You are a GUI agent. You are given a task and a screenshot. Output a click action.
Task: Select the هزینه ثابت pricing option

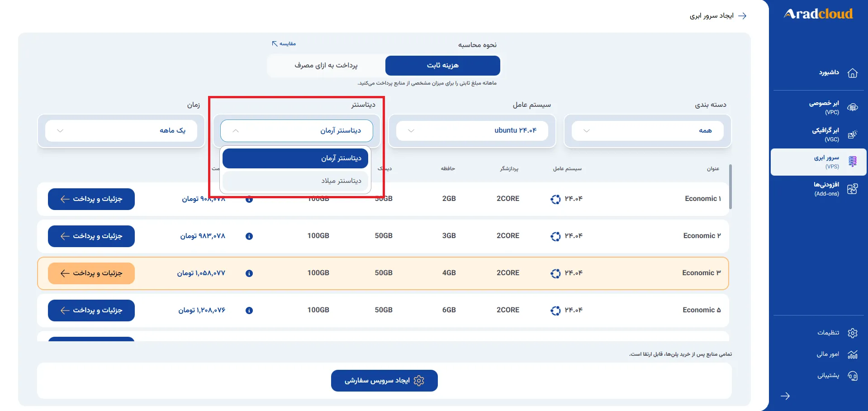click(x=443, y=66)
